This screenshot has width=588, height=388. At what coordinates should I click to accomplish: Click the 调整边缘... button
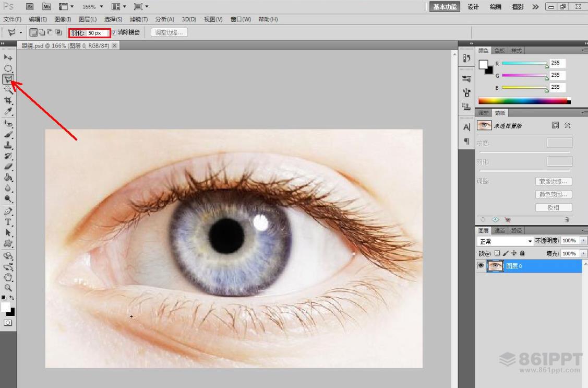click(169, 32)
